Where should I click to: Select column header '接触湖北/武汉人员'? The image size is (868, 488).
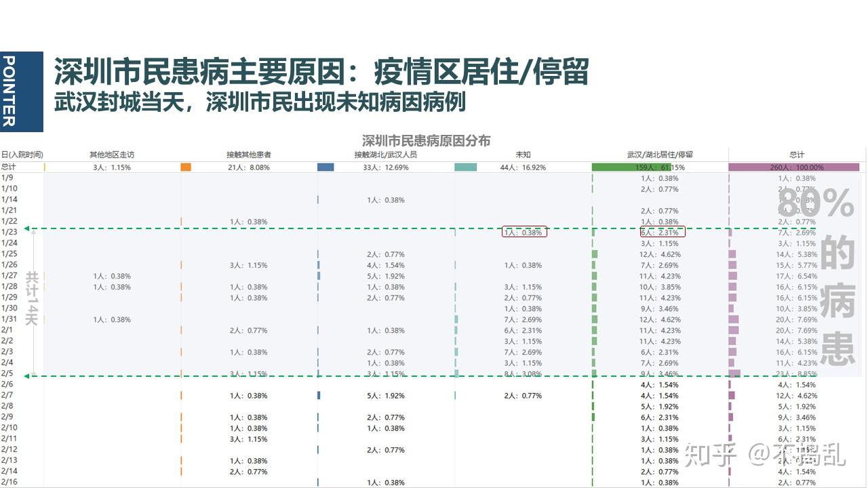(x=385, y=155)
